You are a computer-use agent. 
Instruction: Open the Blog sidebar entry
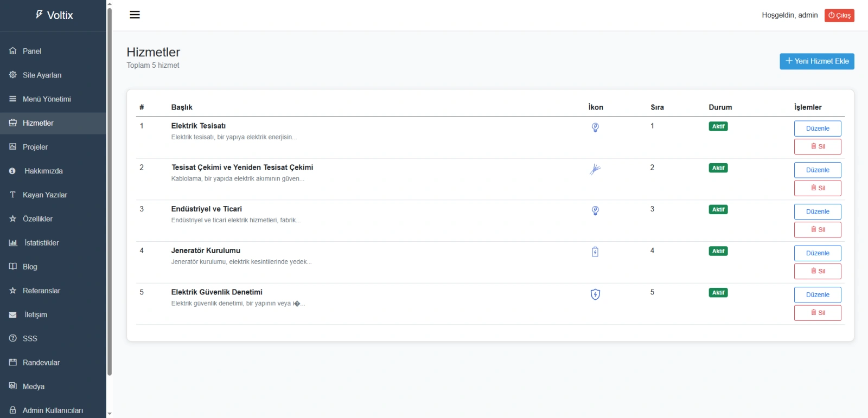[x=30, y=267]
